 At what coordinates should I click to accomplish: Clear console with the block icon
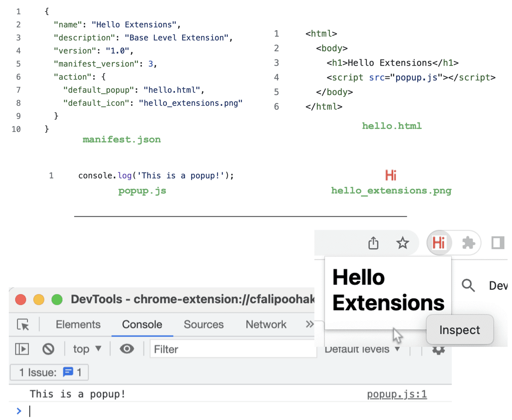tap(48, 349)
